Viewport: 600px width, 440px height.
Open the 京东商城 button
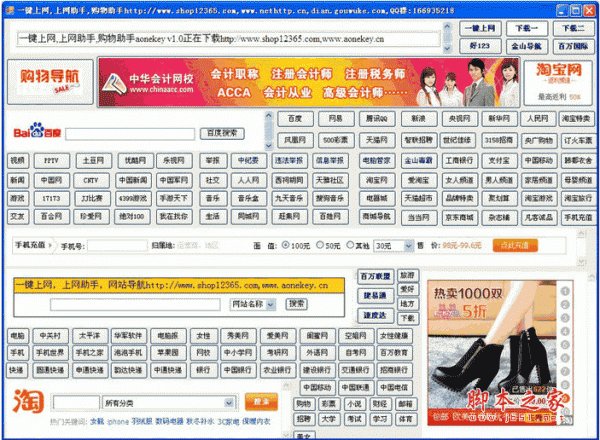[x=459, y=218]
